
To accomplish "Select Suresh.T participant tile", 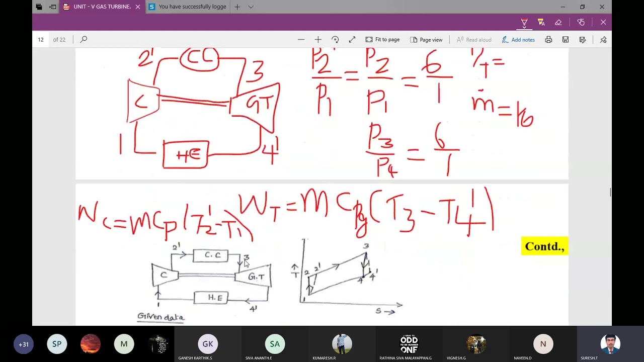I will pyautogui.click(x=610, y=344).
